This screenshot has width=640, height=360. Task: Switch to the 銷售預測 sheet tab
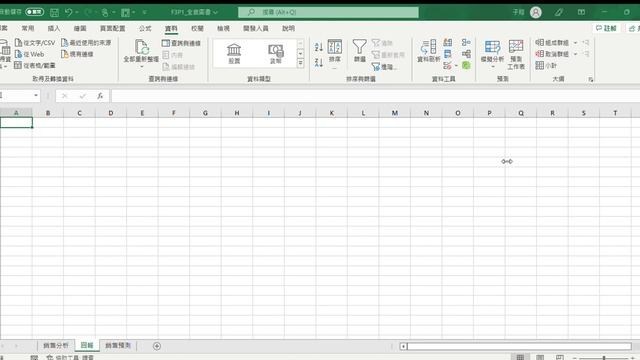coord(118,345)
